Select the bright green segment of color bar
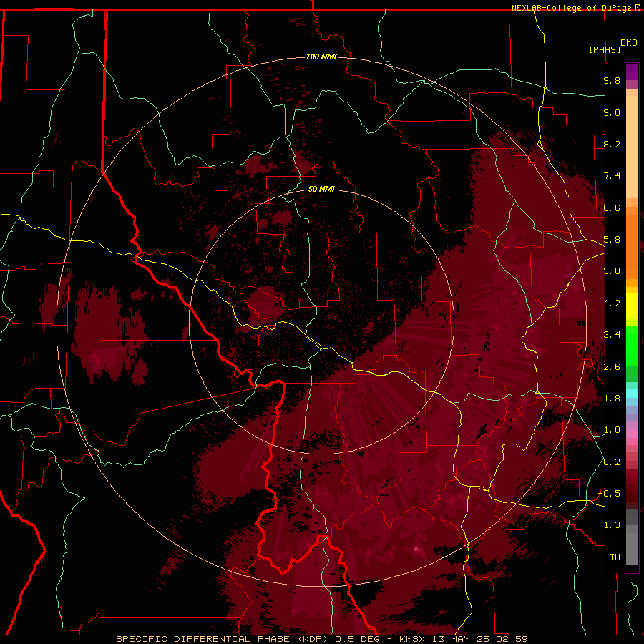644x644 pixels. pos(632,345)
